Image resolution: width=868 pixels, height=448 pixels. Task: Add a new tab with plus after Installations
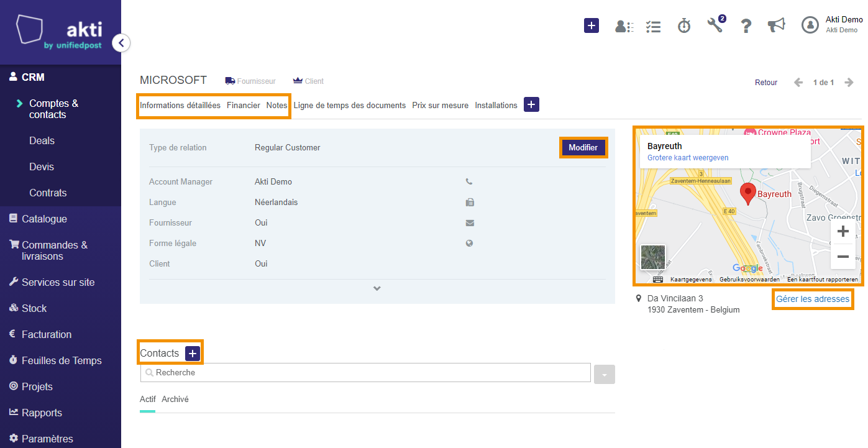pos(531,104)
